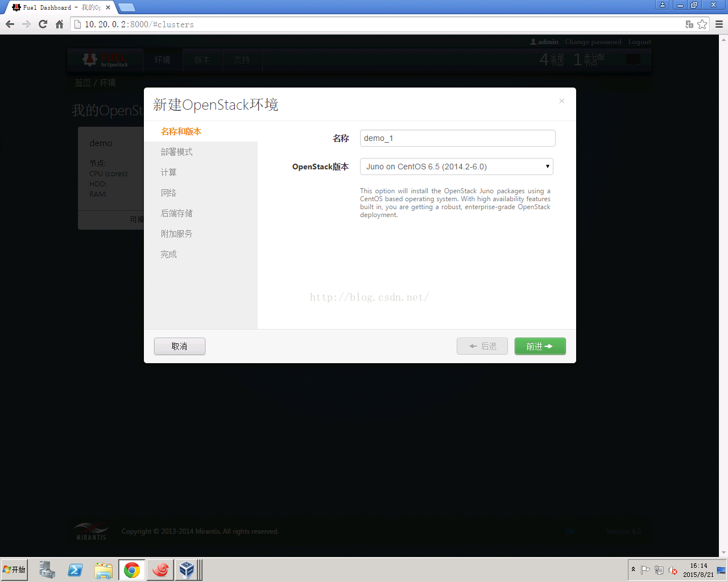
Task: Open the 环境 navigation menu item
Action: [x=162, y=60]
